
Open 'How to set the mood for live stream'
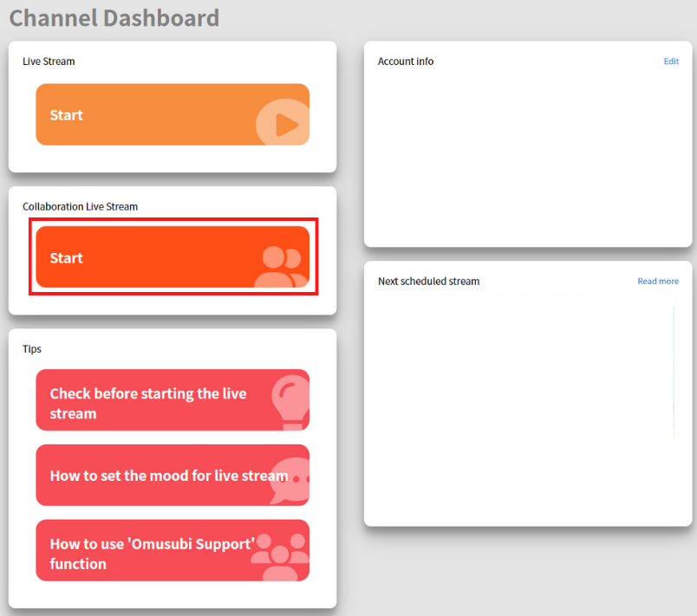173,476
